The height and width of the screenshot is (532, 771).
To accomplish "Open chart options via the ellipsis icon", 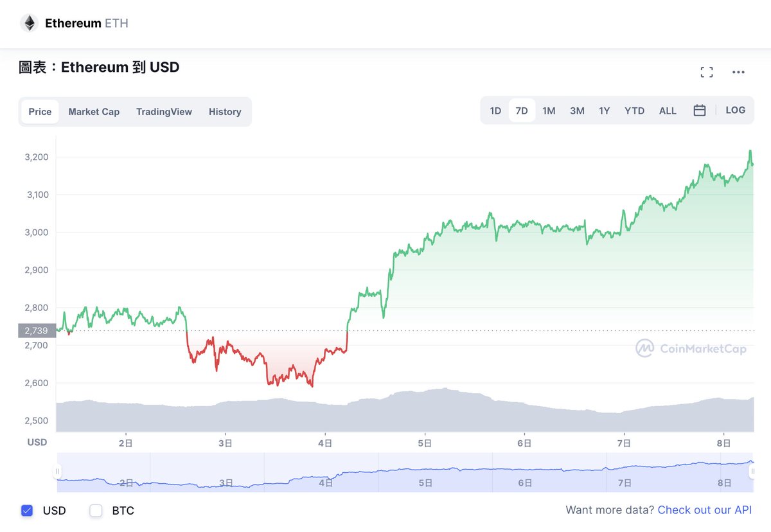I will click(738, 72).
